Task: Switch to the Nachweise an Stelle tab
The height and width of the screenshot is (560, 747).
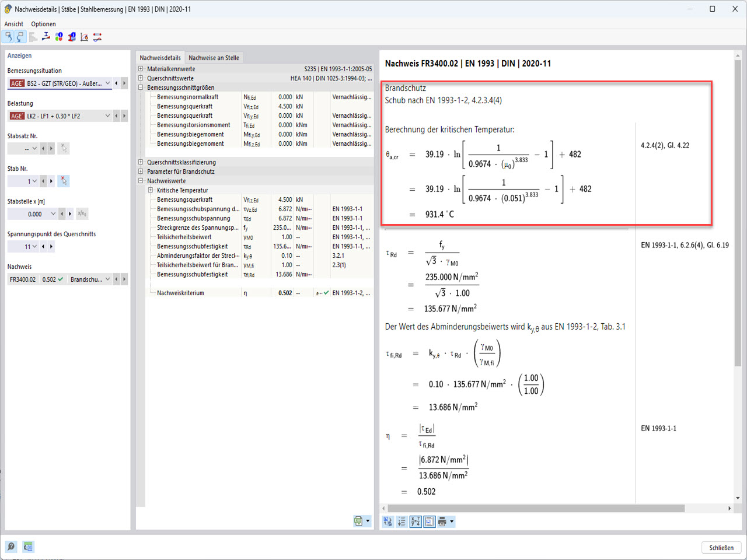Action: 212,57
